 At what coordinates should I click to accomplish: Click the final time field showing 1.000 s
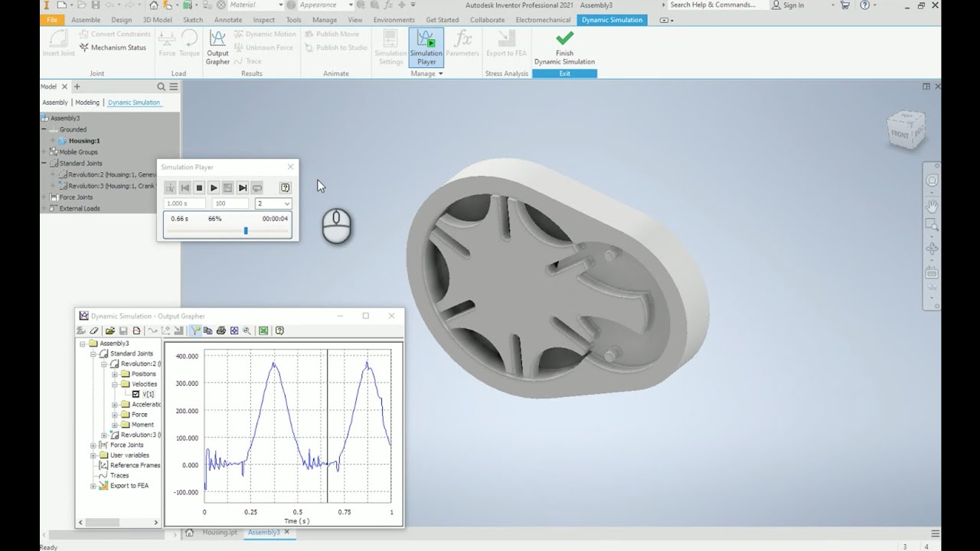[185, 204]
